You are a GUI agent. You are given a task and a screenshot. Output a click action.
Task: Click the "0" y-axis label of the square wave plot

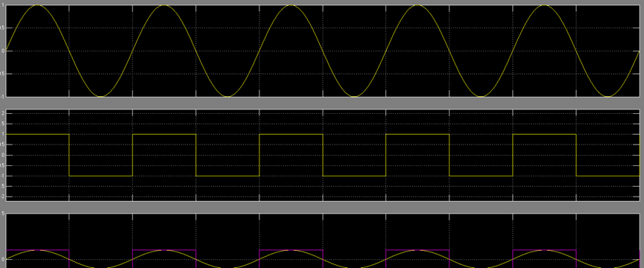[3, 155]
